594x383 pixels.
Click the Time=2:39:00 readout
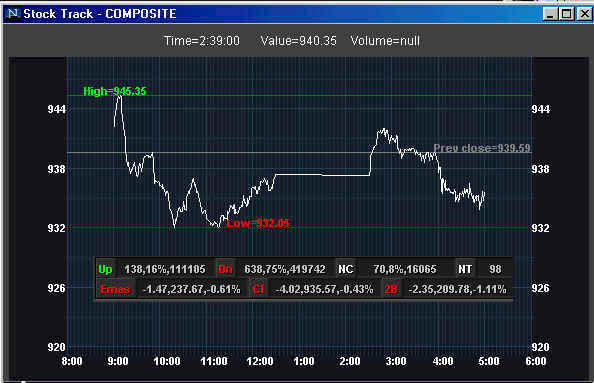click(202, 41)
